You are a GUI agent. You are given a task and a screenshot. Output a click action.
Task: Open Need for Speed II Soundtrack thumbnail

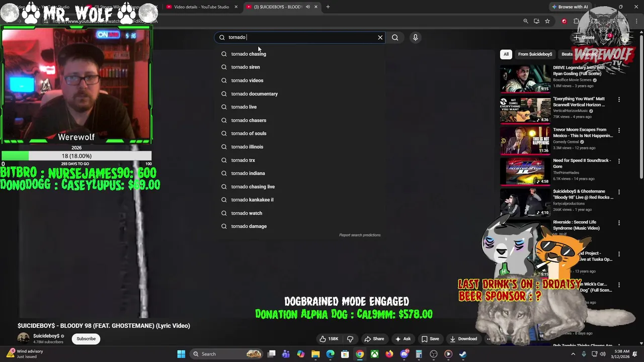click(x=525, y=171)
